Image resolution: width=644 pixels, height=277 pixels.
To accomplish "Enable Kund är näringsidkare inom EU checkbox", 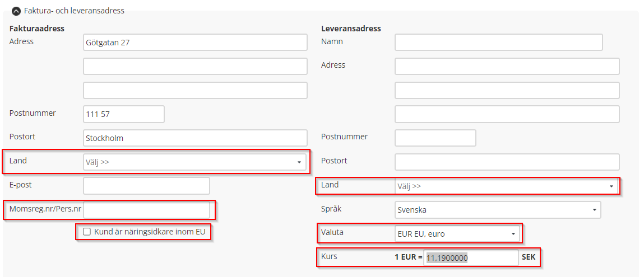I will tap(87, 232).
